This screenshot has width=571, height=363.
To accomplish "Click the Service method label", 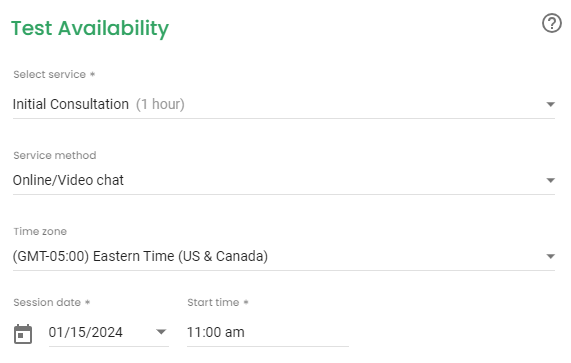I will pyautogui.click(x=55, y=155).
